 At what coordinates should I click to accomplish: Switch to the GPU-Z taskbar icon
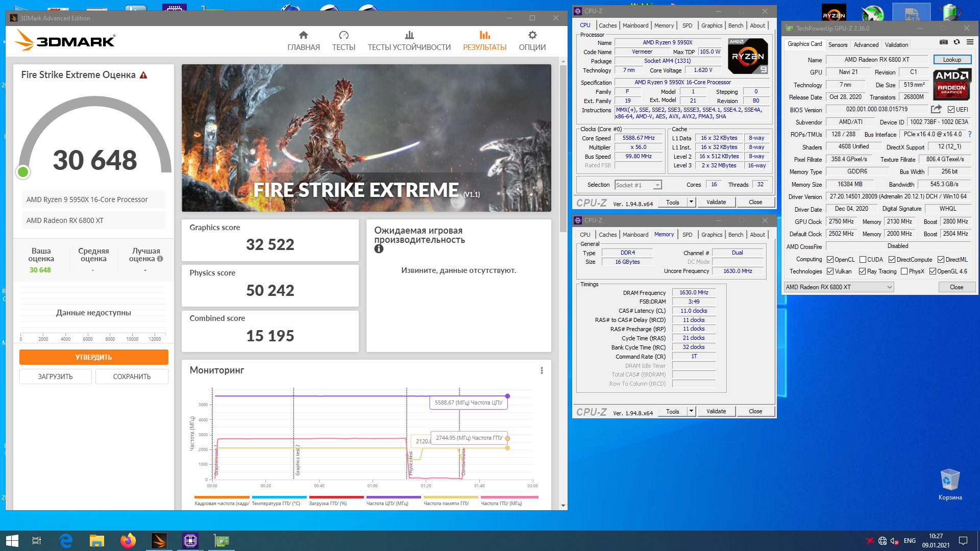pyautogui.click(x=221, y=541)
